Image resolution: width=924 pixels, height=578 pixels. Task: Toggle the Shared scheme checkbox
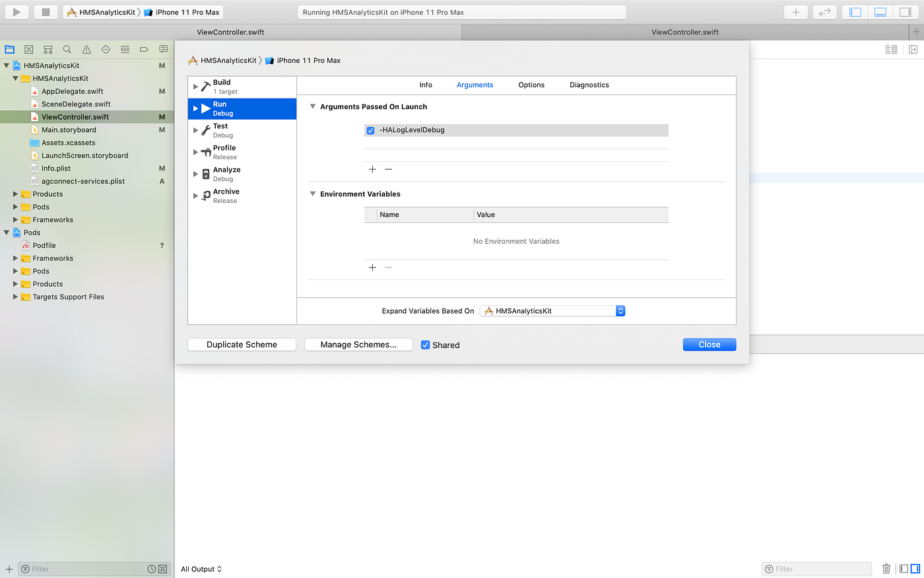[x=426, y=345]
